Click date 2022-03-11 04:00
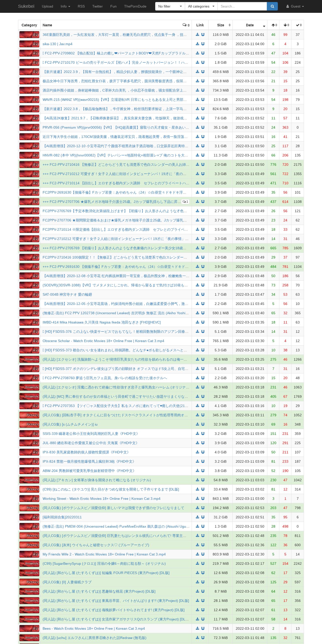The image size is (322, 644). 250,44
